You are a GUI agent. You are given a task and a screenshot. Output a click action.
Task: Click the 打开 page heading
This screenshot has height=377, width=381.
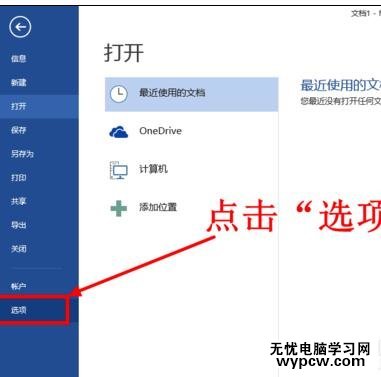point(124,53)
